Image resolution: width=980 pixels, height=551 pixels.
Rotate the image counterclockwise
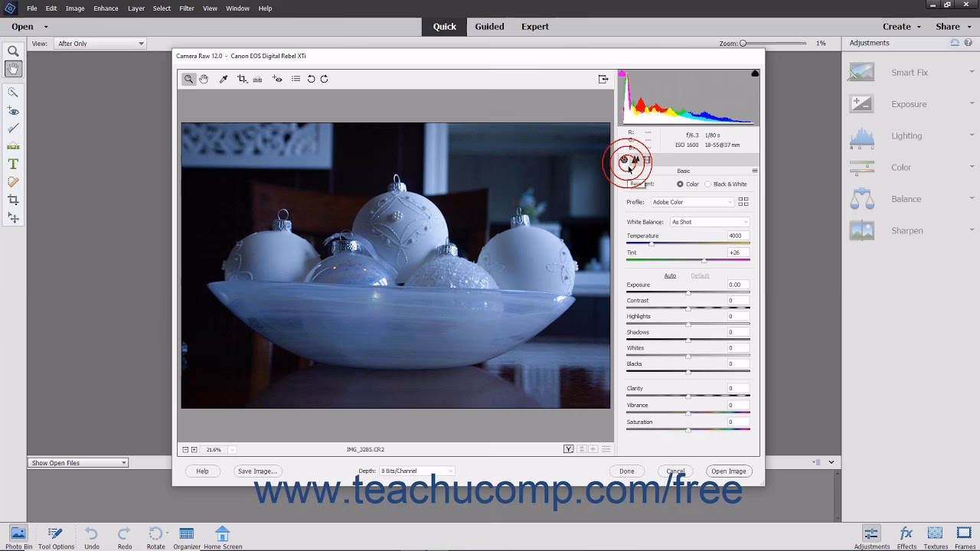(x=312, y=79)
